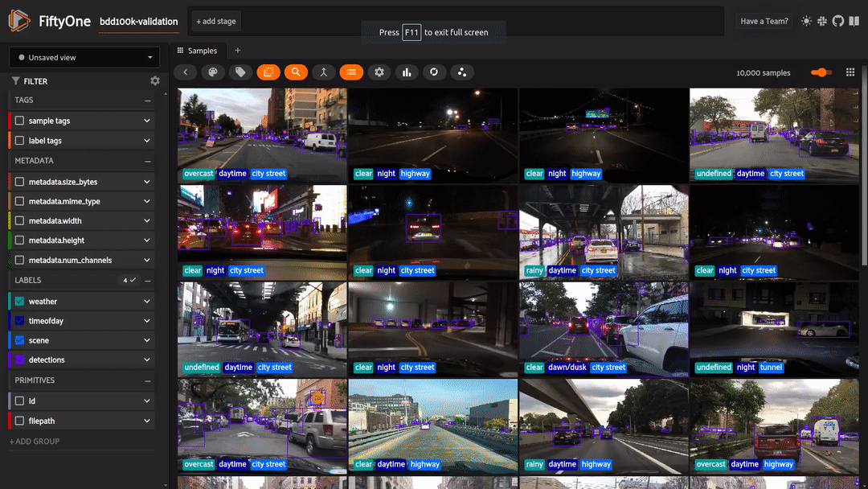
Task: Open the color scheme palette icon
Action: 213,72
